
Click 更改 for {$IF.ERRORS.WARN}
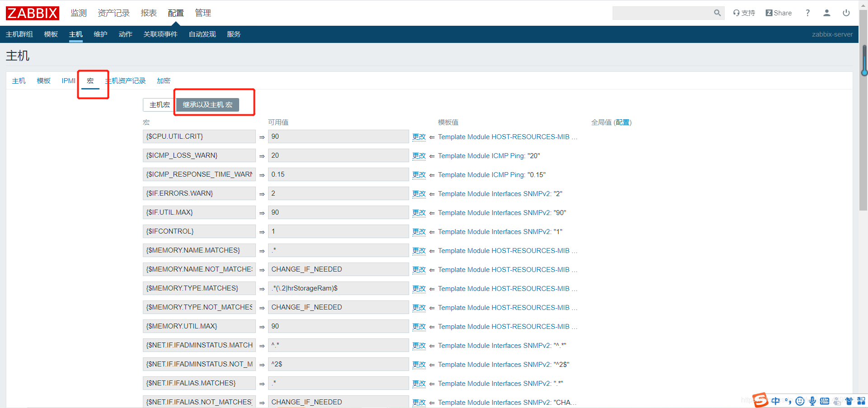(419, 194)
